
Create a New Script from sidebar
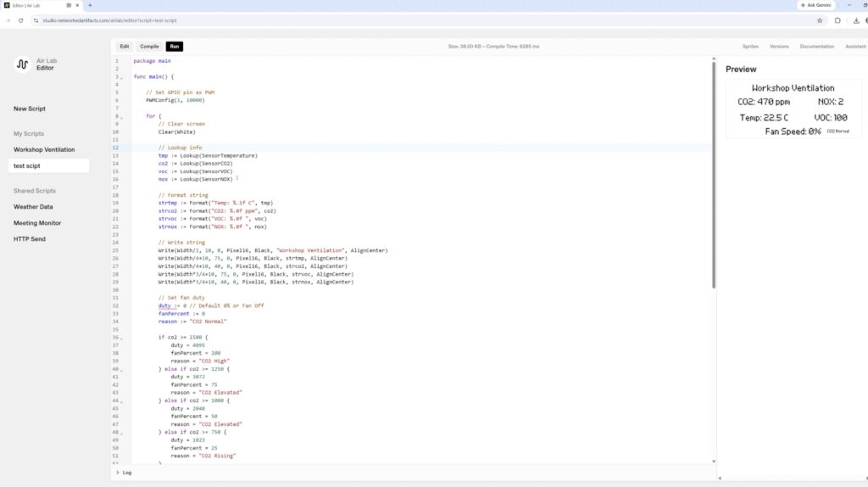coord(30,109)
